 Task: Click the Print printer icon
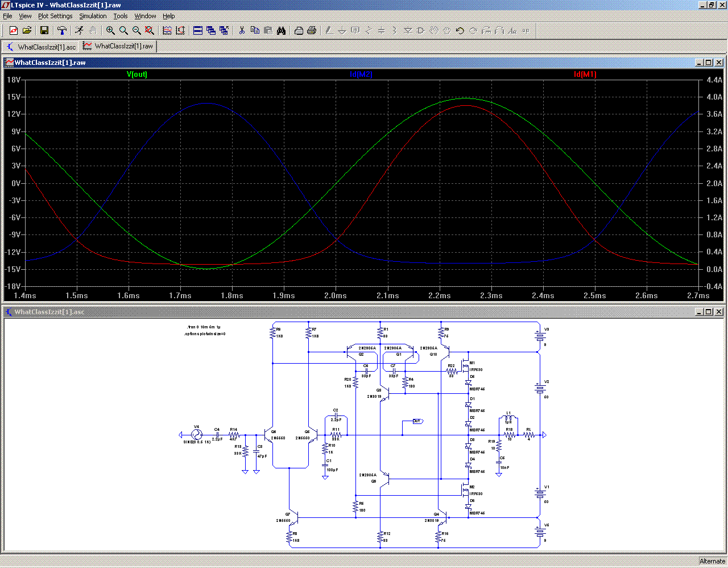[312, 31]
